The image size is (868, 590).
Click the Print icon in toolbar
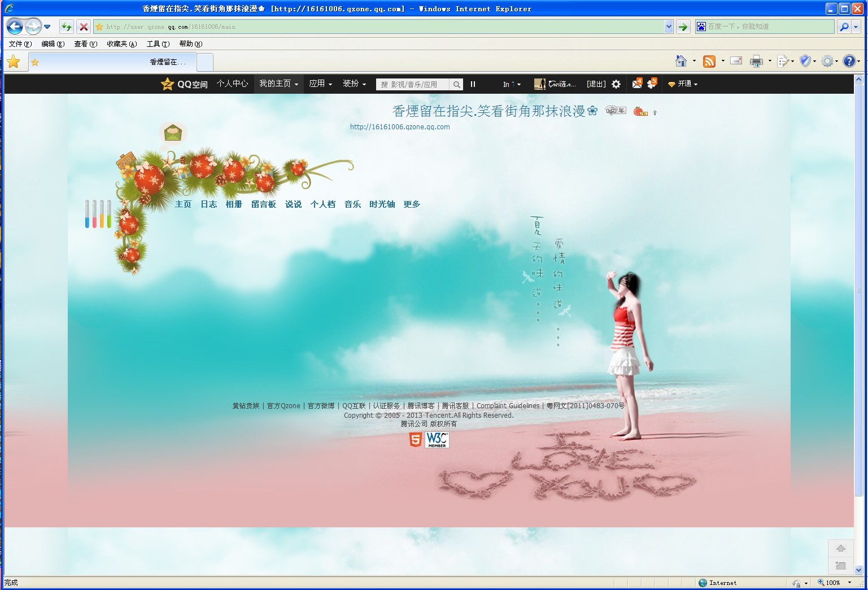(756, 61)
